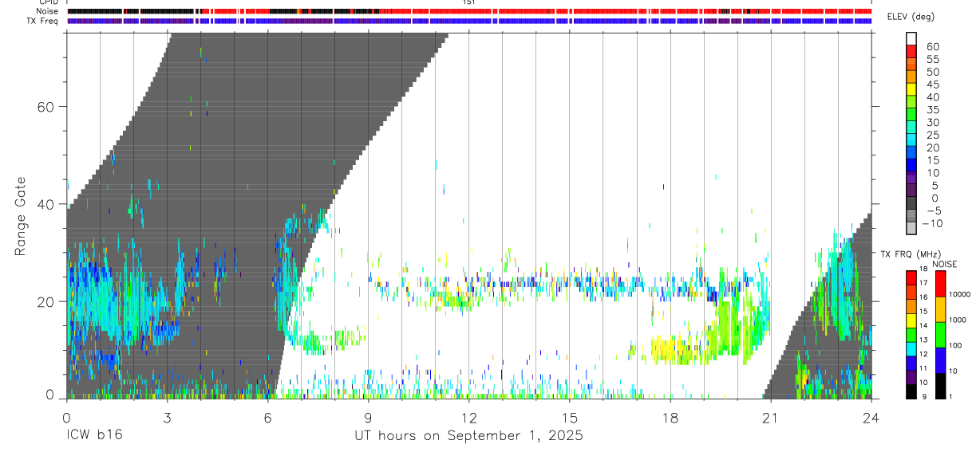This screenshot has width=980, height=452.
Task: Click the 'ICW b16' label
Action: (x=94, y=437)
